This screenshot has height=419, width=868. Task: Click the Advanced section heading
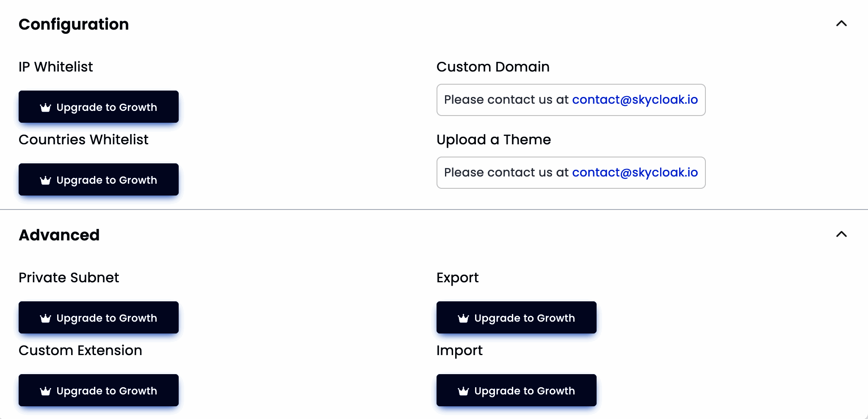point(59,235)
